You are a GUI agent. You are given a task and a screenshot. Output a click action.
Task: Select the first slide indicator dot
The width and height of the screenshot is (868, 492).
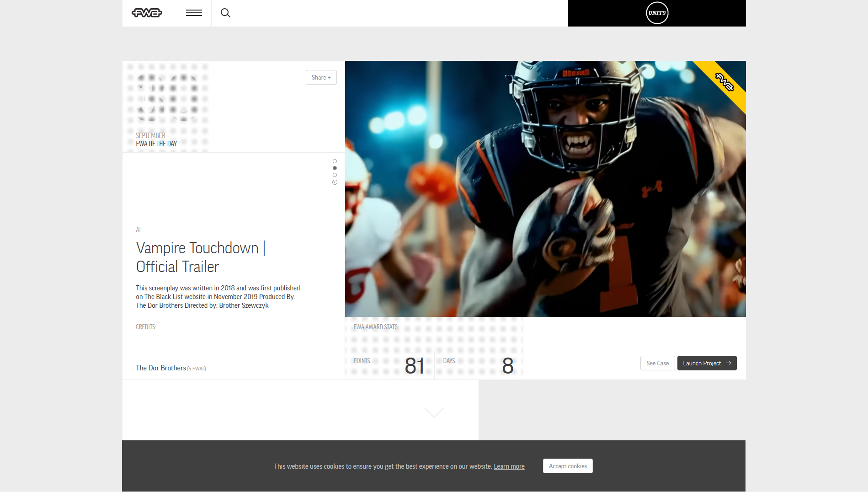click(x=335, y=161)
